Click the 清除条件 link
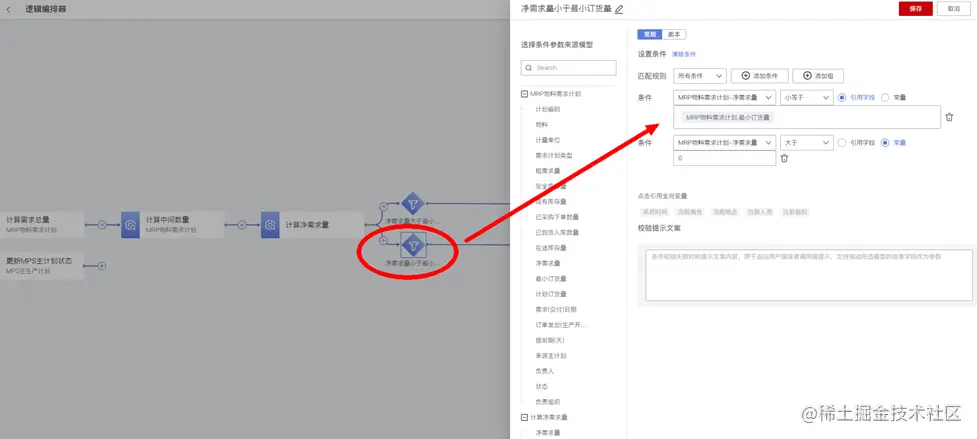 click(684, 55)
